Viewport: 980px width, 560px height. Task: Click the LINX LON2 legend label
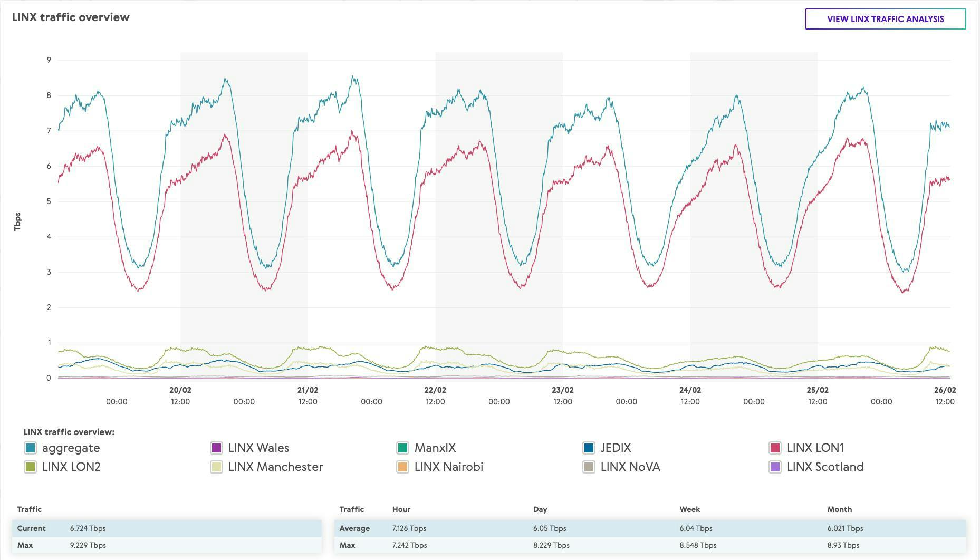pos(71,467)
